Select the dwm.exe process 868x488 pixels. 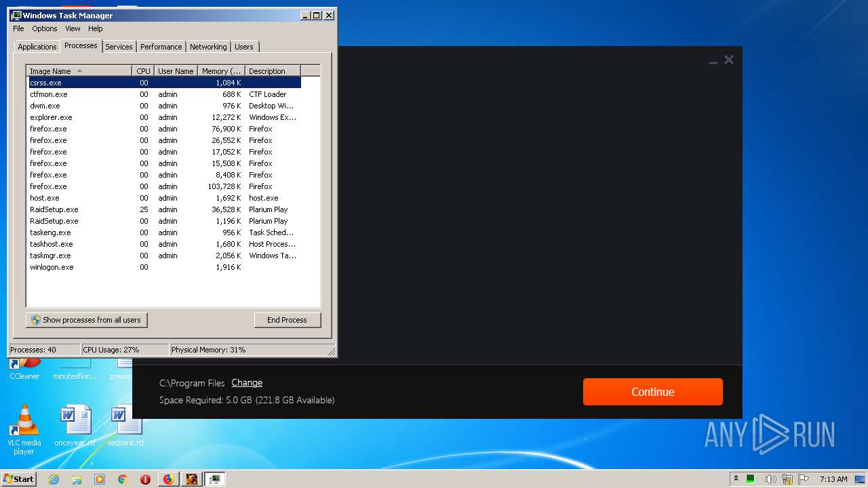pyautogui.click(x=163, y=106)
